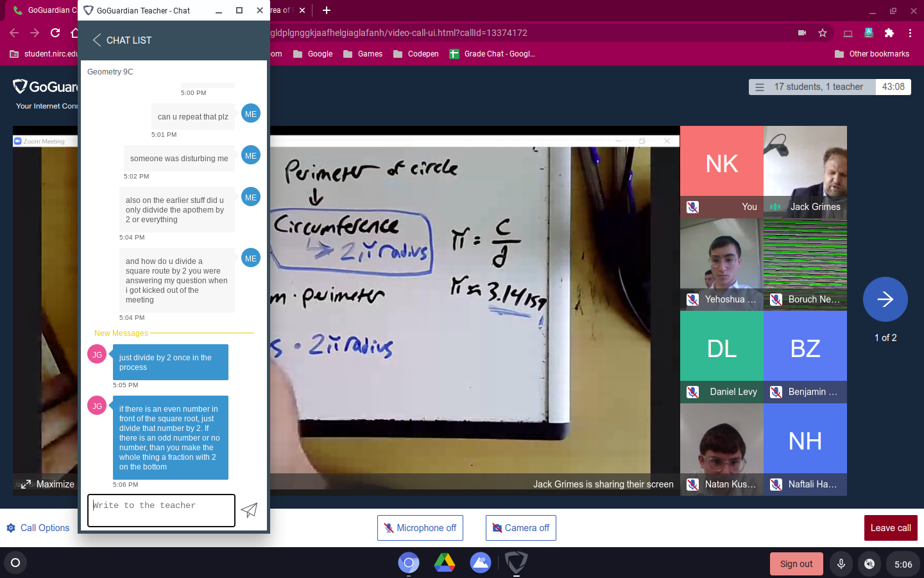Open the Codepen bookmark folder
The image size is (924, 578).
[416, 54]
